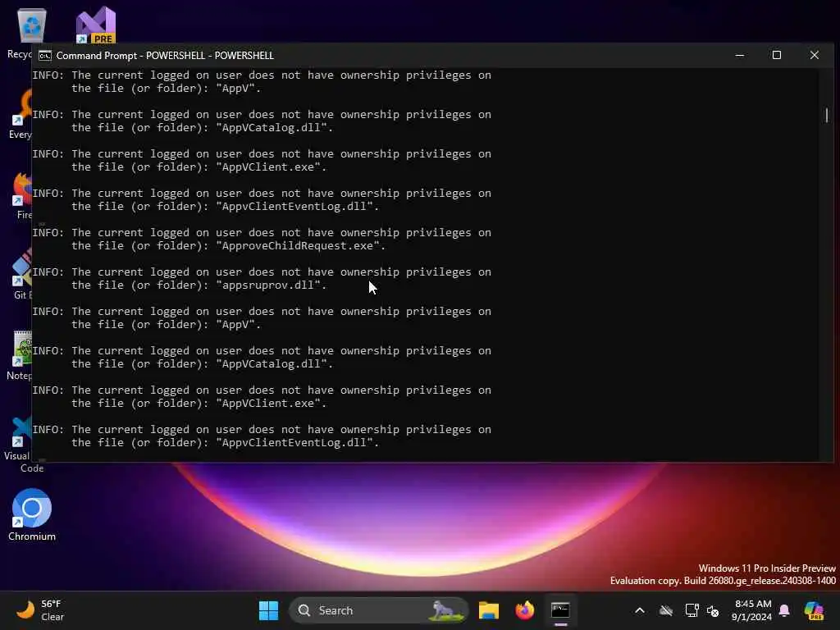Image resolution: width=840 pixels, height=630 pixels.
Task: Maximize the Command Prompt window
Action: pos(777,55)
